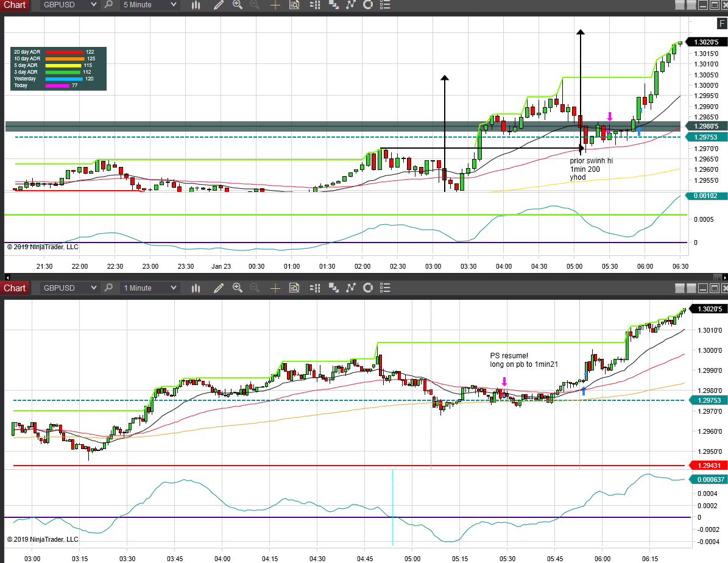Select the Chart tab of 1 Minute window
The height and width of the screenshot is (563, 728).
pos(15,288)
